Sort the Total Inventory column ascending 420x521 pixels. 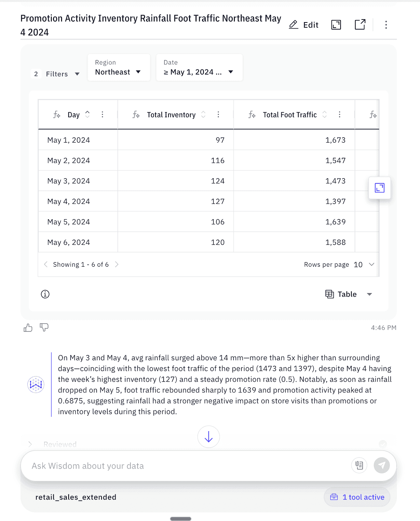[x=203, y=112]
